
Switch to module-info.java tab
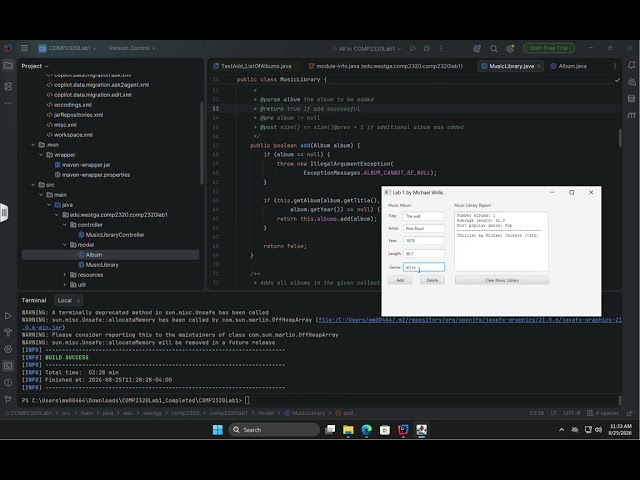(x=385, y=66)
